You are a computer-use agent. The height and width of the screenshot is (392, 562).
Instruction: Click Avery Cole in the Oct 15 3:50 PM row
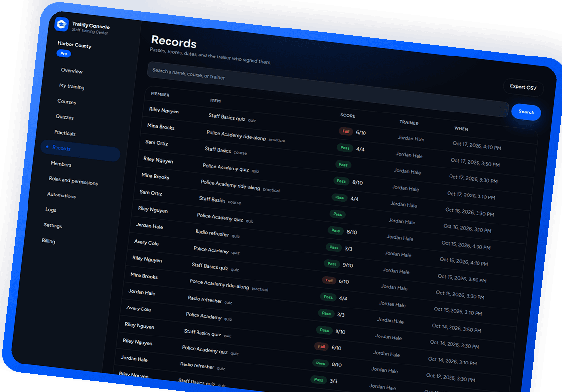[x=146, y=243]
